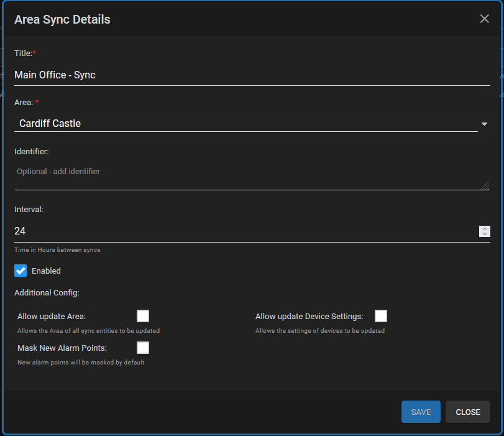Click the 'Title:' field label
504x436 pixels.
(24, 53)
